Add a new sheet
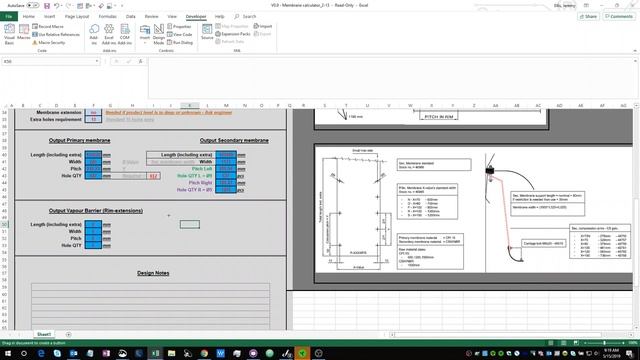640x360 pixels. [x=68, y=335]
